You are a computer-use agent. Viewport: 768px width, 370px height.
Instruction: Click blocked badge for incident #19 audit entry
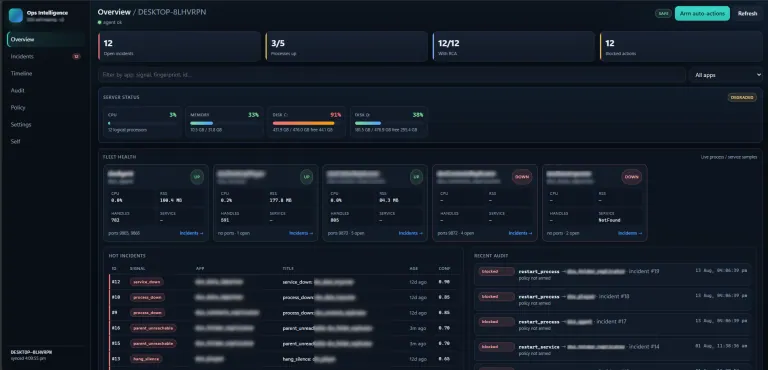[x=497, y=271]
